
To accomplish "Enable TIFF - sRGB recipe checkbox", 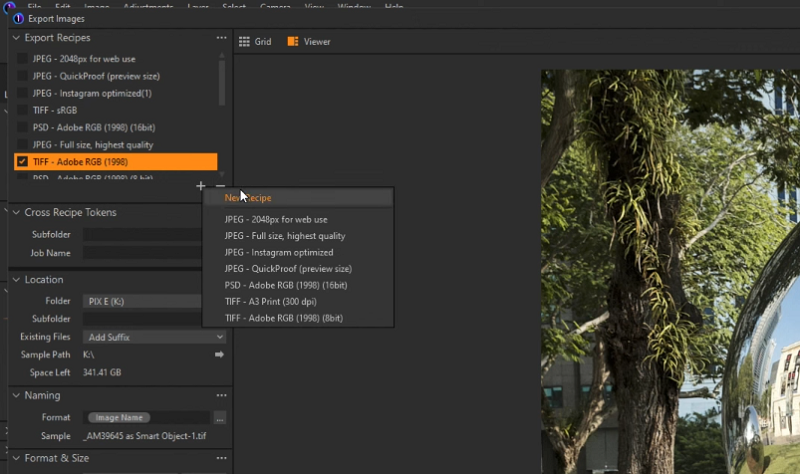I will (22, 110).
